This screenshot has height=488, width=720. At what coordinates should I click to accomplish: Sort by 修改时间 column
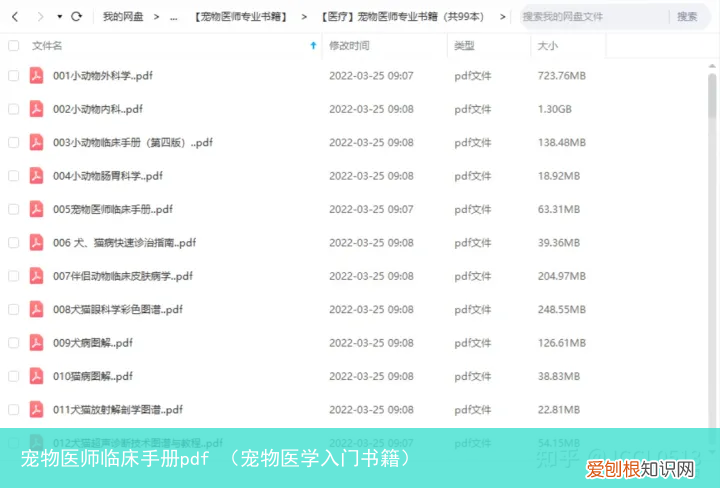point(349,46)
